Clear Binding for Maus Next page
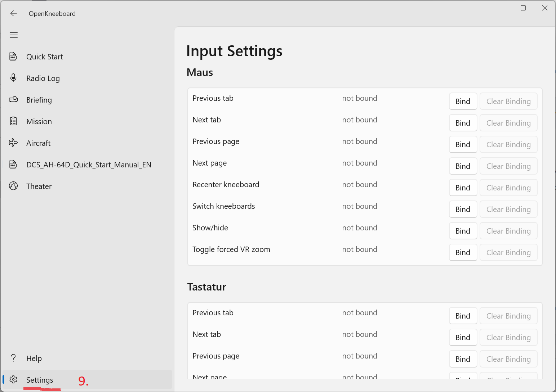This screenshot has width=556, height=392. (508, 166)
